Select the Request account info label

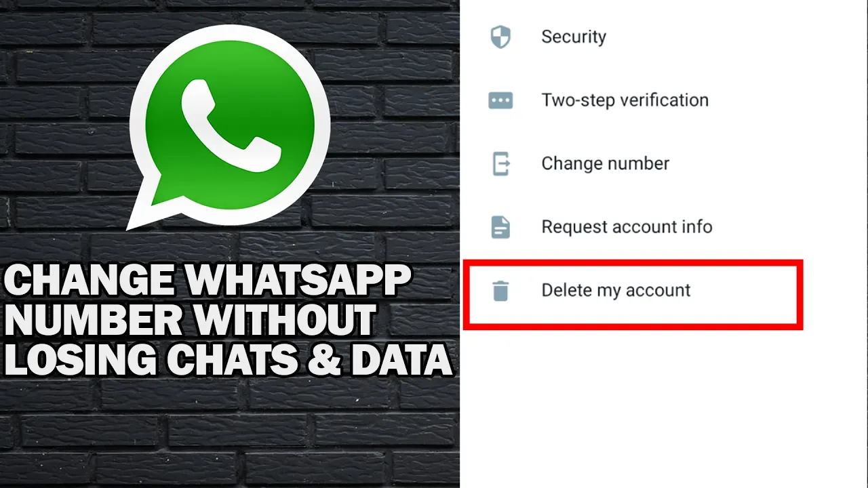pos(627,227)
